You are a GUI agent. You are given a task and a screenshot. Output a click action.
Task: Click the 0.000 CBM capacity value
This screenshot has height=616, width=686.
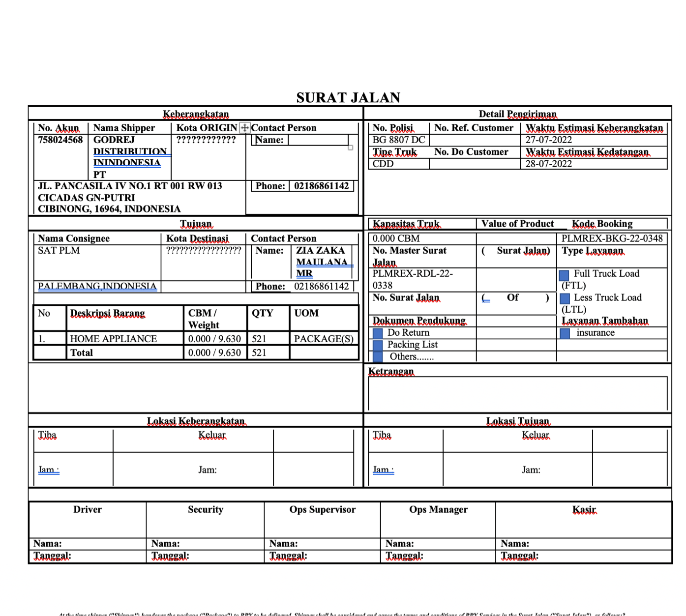coord(396,238)
